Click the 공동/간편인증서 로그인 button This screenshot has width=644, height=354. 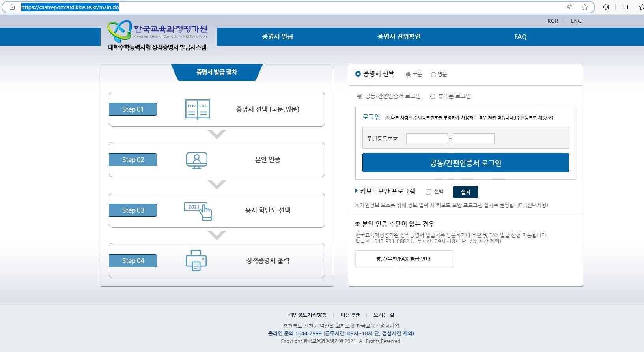465,163
